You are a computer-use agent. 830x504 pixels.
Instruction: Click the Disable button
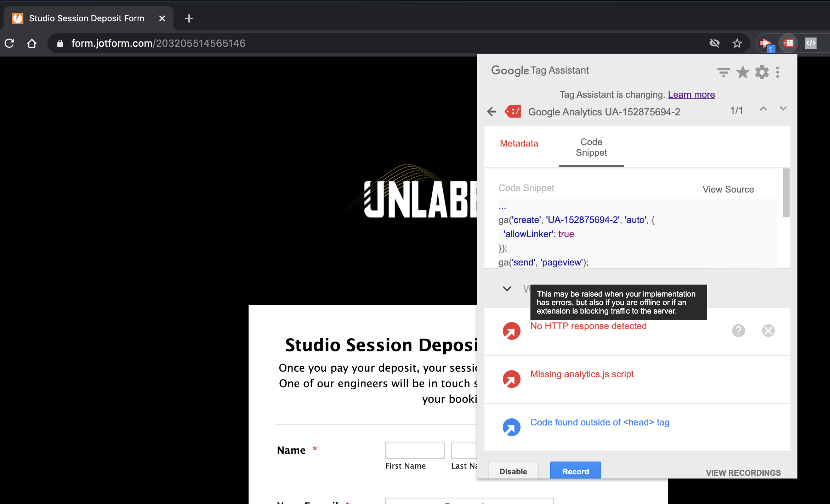tap(513, 471)
